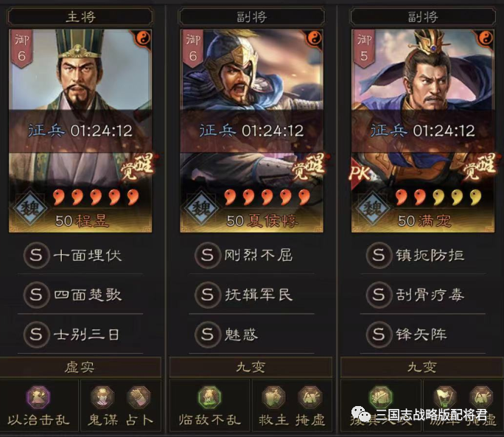Tap the 以治击乱 tactic icon
Image resolution: width=504 pixels, height=437 pixels.
click(38, 396)
